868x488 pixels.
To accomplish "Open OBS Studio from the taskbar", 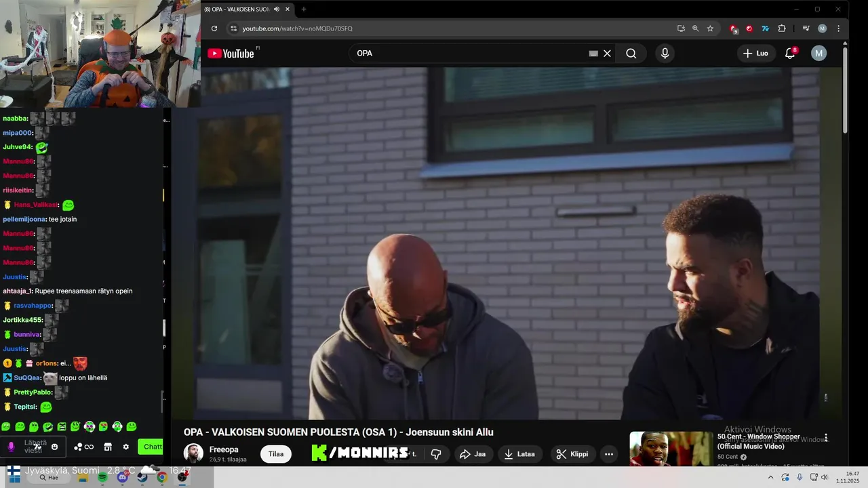I will click(x=182, y=477).
